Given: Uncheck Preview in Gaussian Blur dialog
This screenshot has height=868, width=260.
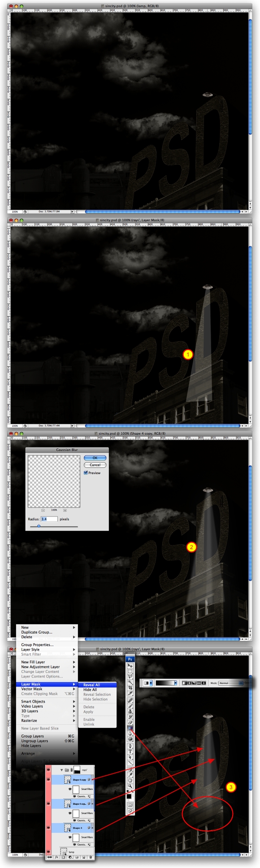Looking at the screenshot, I should 86,473.
